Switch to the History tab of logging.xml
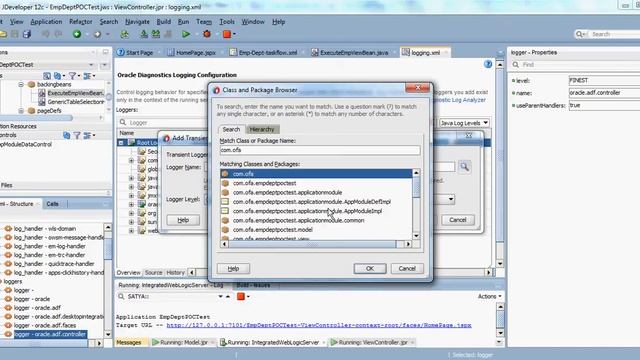Image resolution: width=640 pixels, height=360 pixels. [x=176, y=272]
